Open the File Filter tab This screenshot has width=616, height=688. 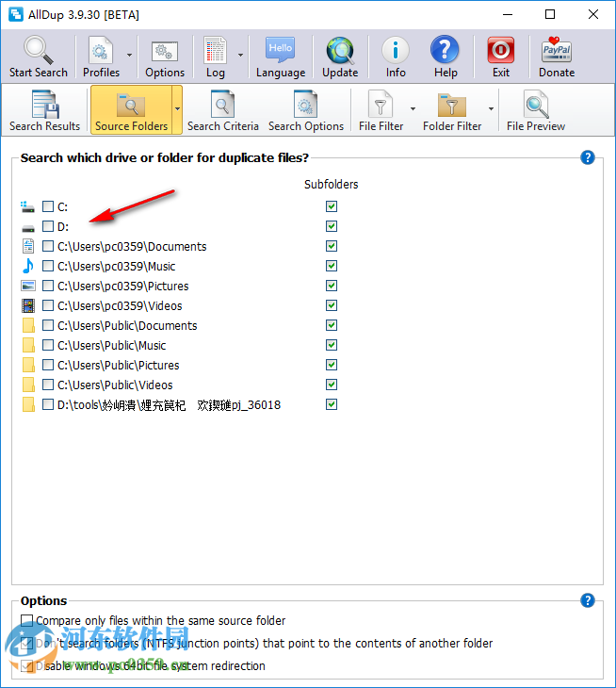click(381, 110)
